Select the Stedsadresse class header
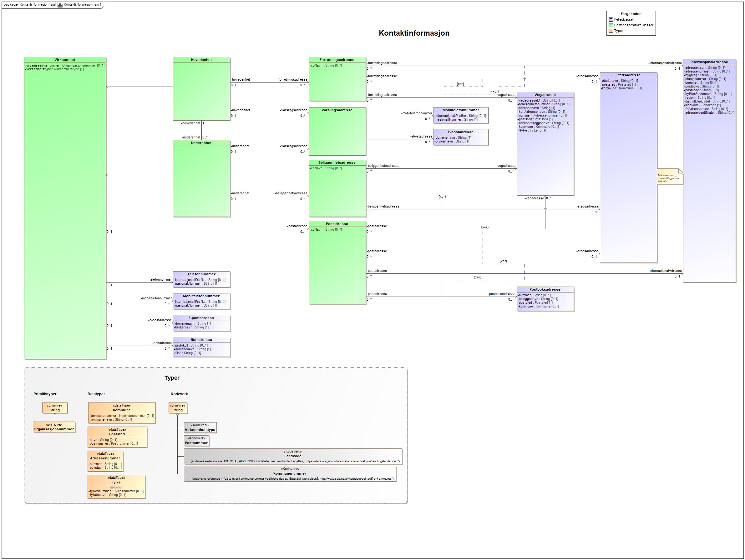745x560 pixels. point(628,75)
